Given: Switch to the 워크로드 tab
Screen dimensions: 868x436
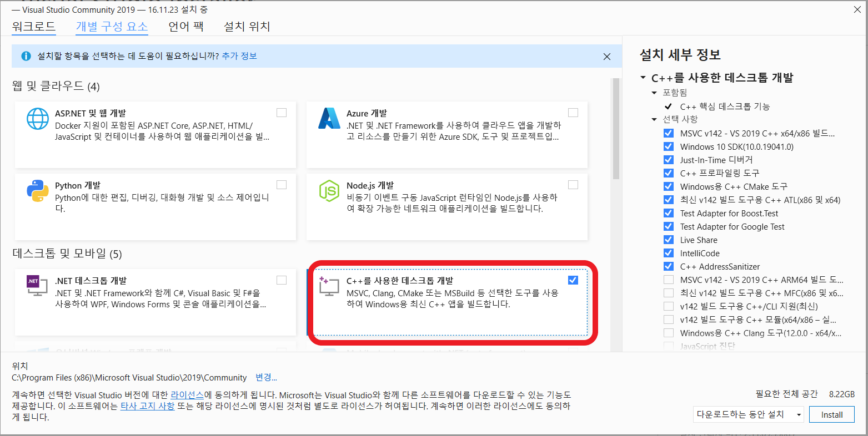Looking at the screenshot, I should (34, 26).
